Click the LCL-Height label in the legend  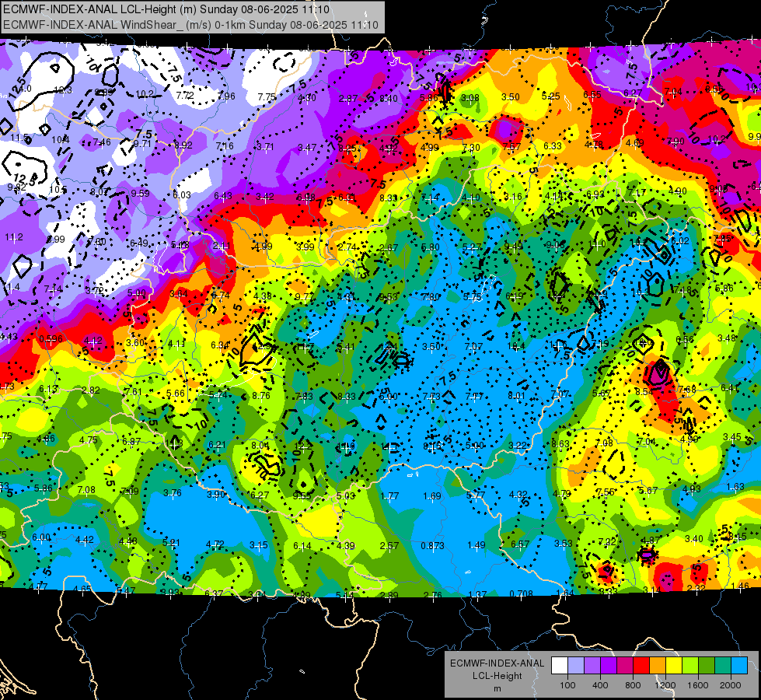(x=497, y=676)
